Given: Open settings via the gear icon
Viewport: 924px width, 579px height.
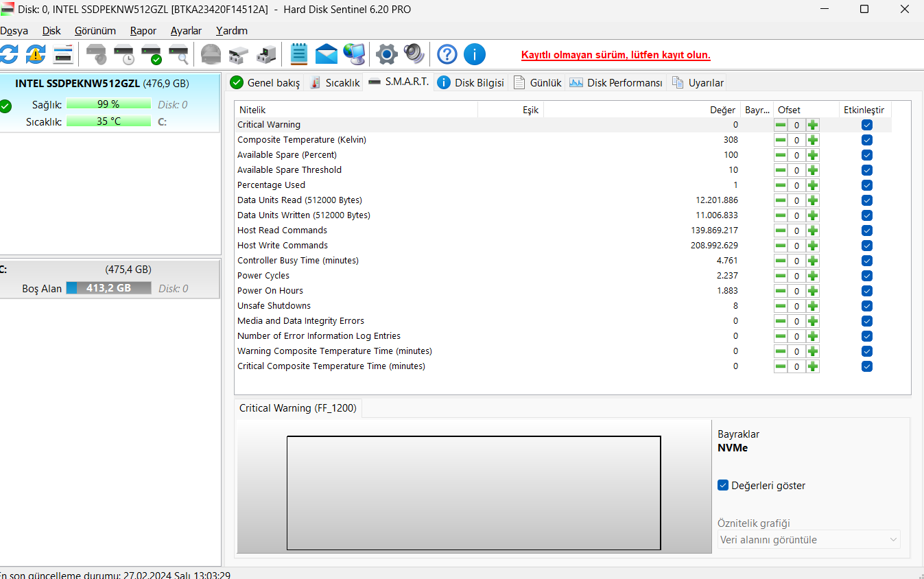Looking at the screenshot, I should 387,54.
